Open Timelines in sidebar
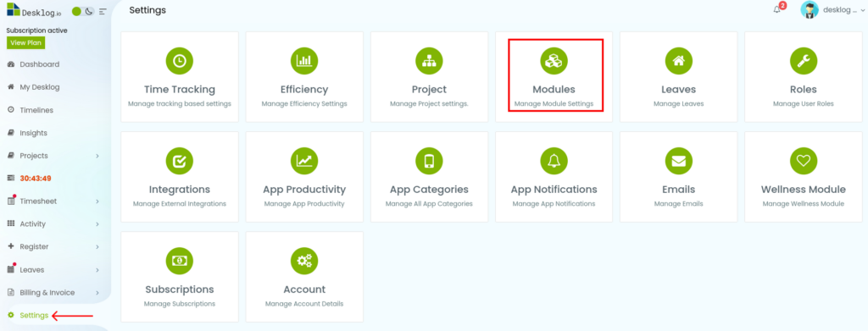The height and width of the screenshot is (331, 868). coord(36,110)
